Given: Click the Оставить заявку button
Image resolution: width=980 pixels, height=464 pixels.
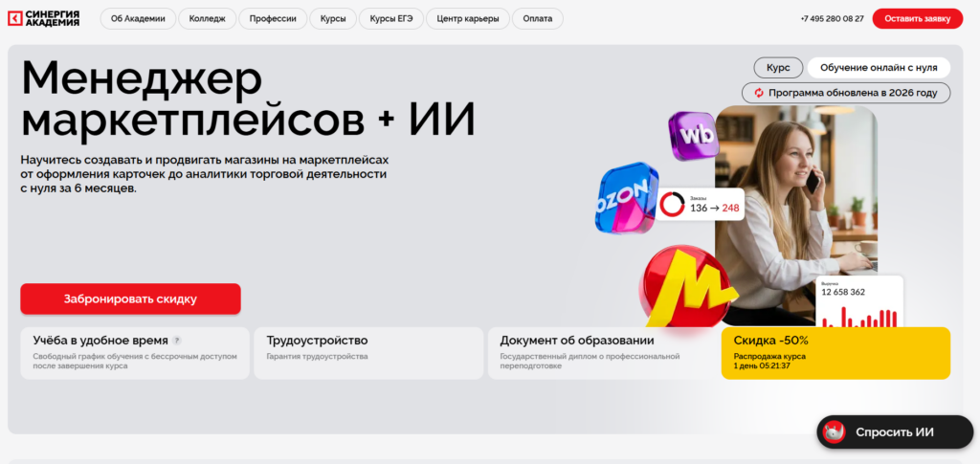Looking at the screenshot, I should pyautogui.click(x=918, y=19).
